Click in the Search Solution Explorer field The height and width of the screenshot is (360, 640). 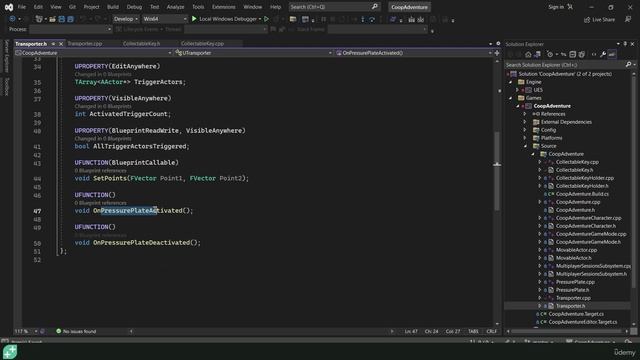click(565, 64)
